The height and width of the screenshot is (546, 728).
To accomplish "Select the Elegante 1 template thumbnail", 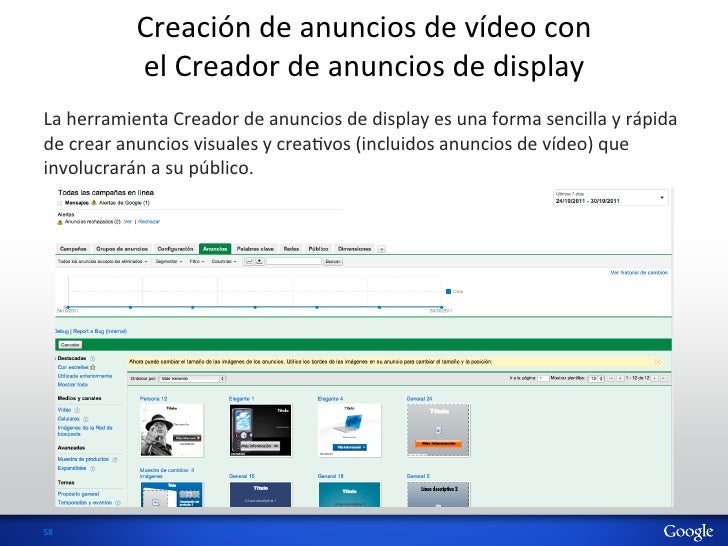I will (260, 430).
